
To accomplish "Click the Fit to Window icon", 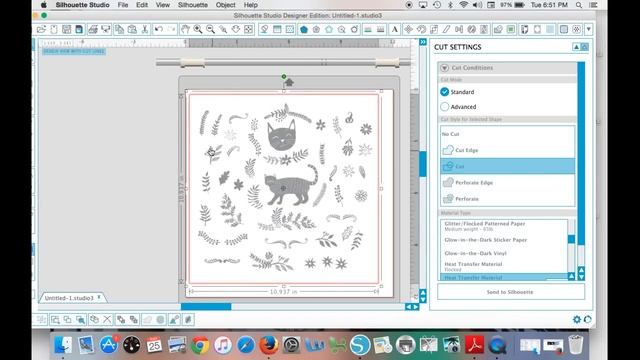I will [x=249, y=29].
